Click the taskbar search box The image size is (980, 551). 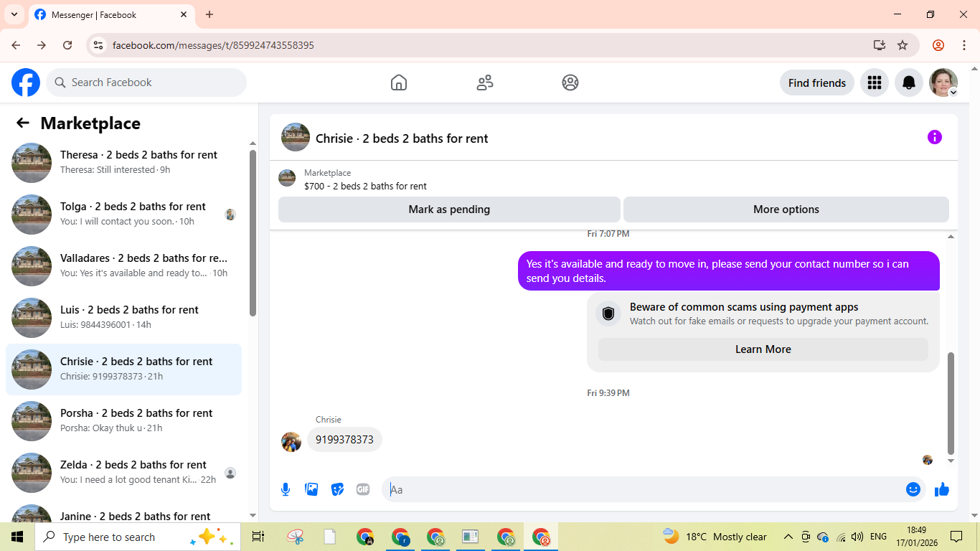tap(136, 537)
